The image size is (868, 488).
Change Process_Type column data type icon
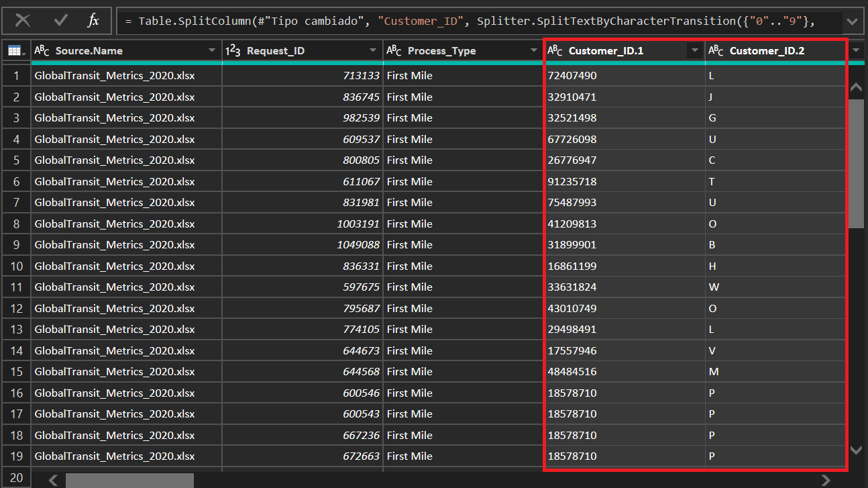tap(394, 50)
